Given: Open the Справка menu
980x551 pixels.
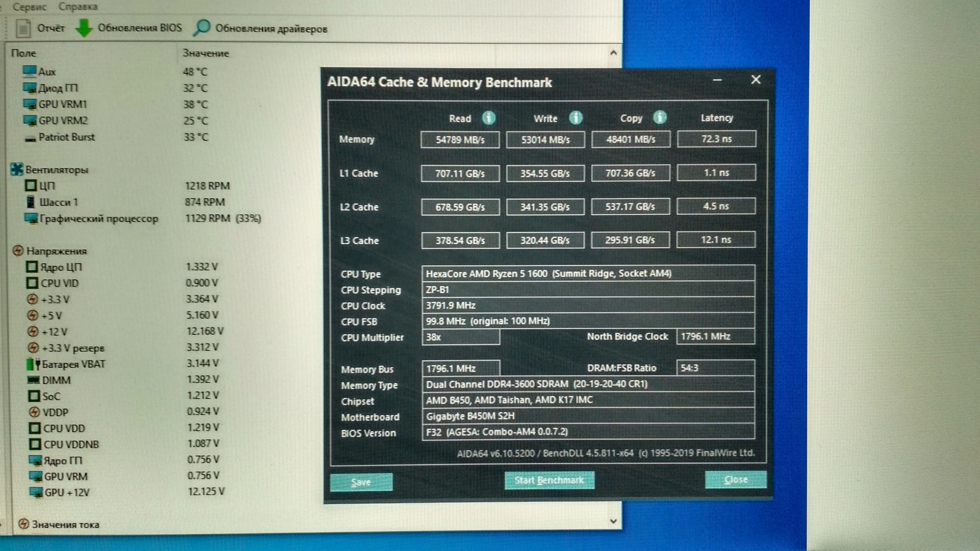Looking at the screenshot, I should [x=78, y=7].
